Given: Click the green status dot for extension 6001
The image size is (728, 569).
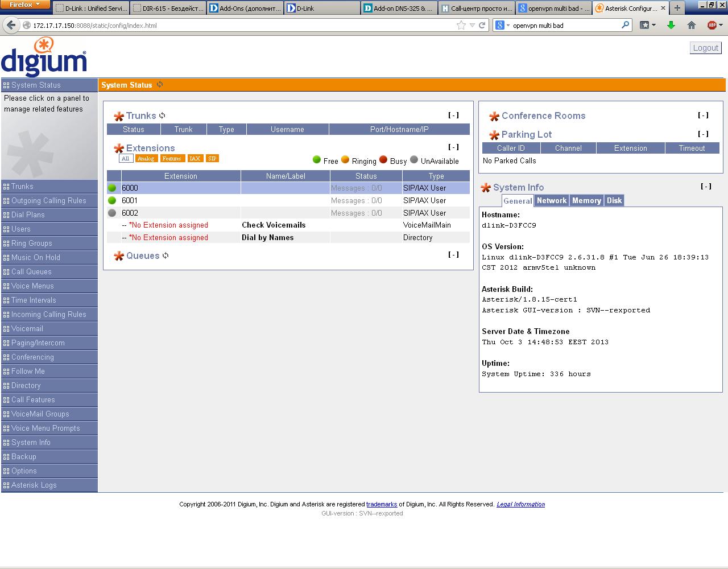Looking at the screenshot, I should tap(112, 200).
